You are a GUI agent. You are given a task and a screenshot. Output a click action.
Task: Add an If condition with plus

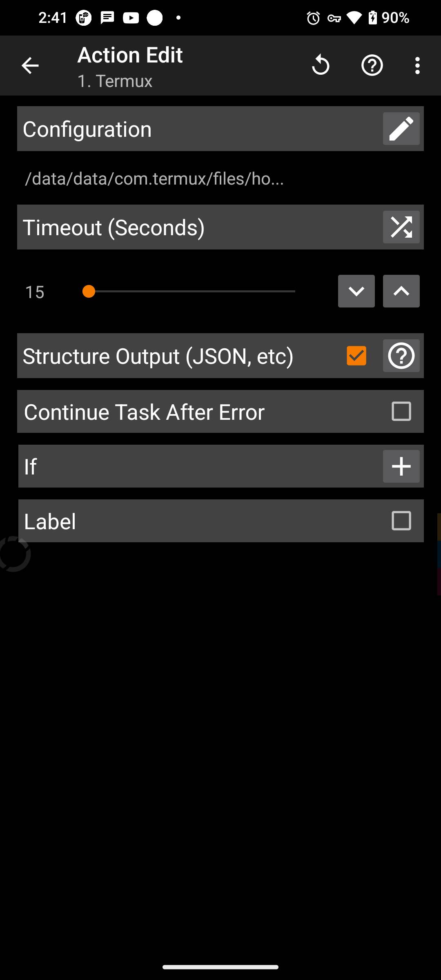pos(401,466)
